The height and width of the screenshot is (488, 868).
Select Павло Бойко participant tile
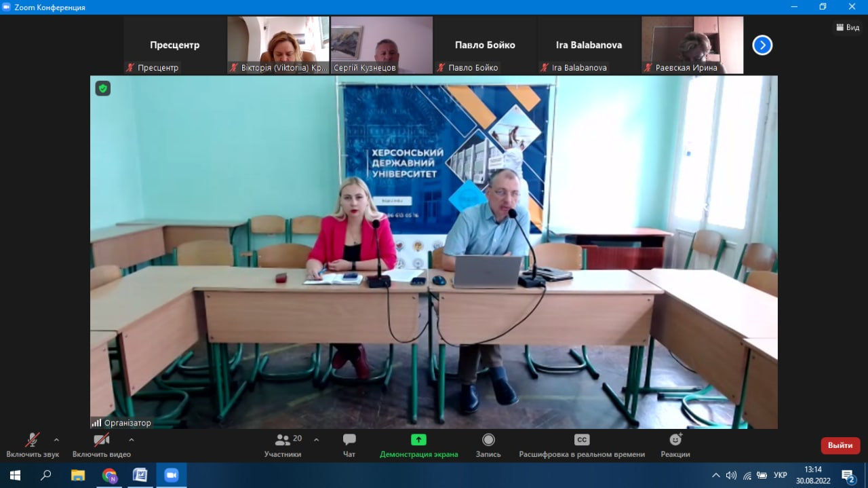coord(485,45)
